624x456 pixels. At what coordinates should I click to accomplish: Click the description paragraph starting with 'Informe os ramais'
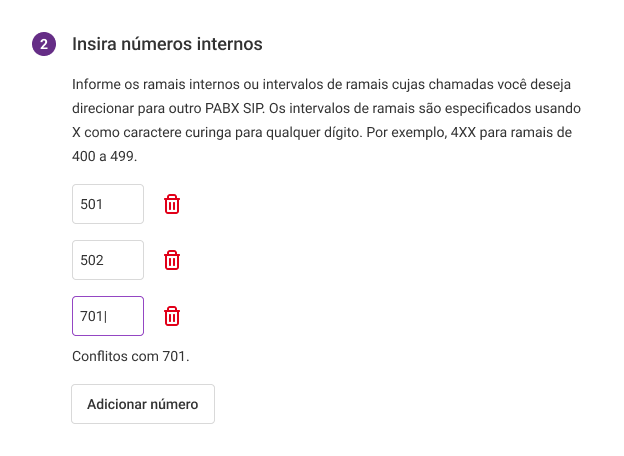tap(326, 120)
